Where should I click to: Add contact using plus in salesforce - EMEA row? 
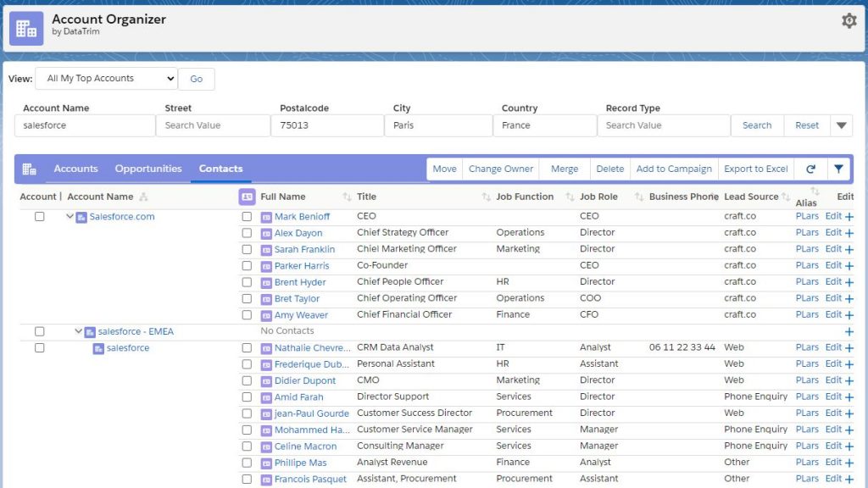point(849,331)
